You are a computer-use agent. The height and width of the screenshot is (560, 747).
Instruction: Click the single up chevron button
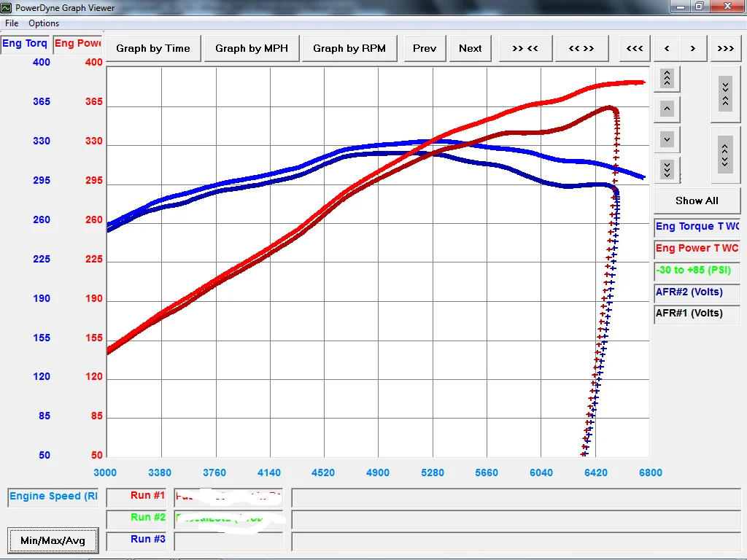tap(667, 109)
